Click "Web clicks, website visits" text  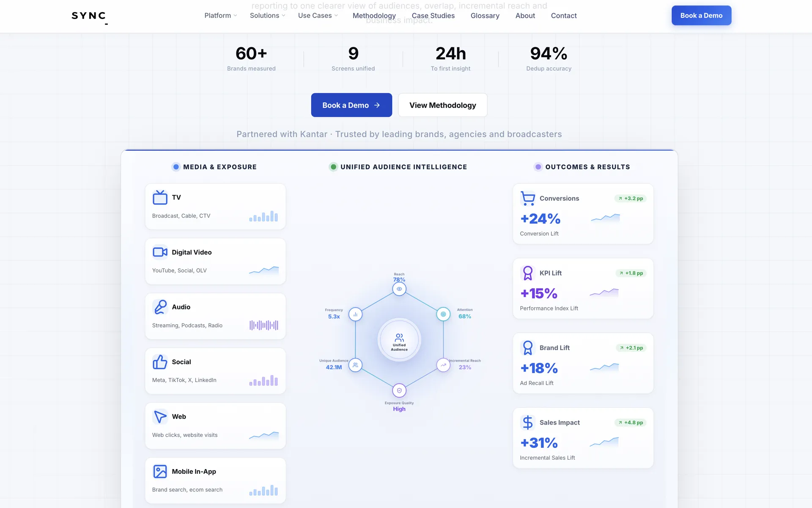185,435
